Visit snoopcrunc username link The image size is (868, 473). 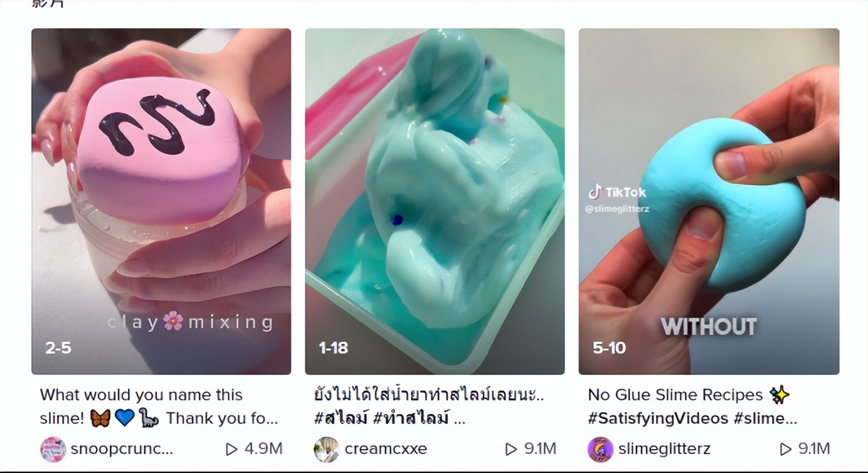coord(122,449)
